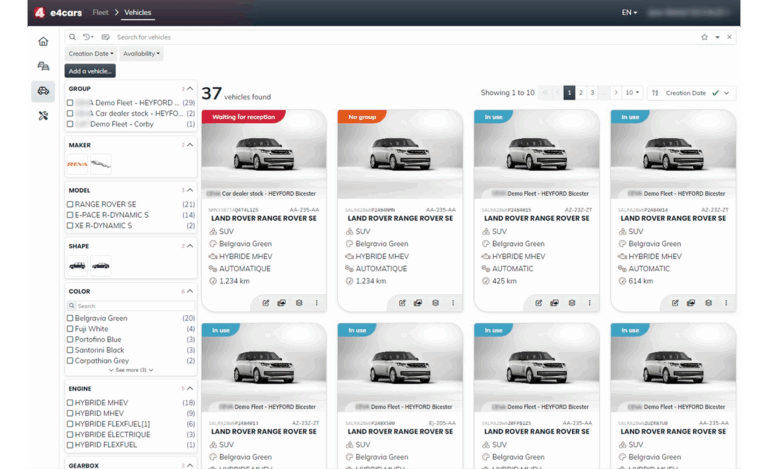Clear the search bar with the X icon

[x=730, y=37]
